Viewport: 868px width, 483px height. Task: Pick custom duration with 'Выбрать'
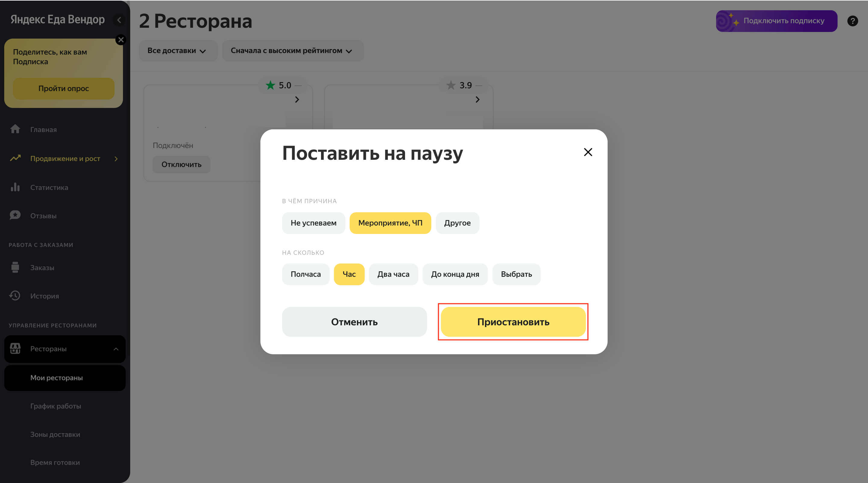click(x=516, y=274)
